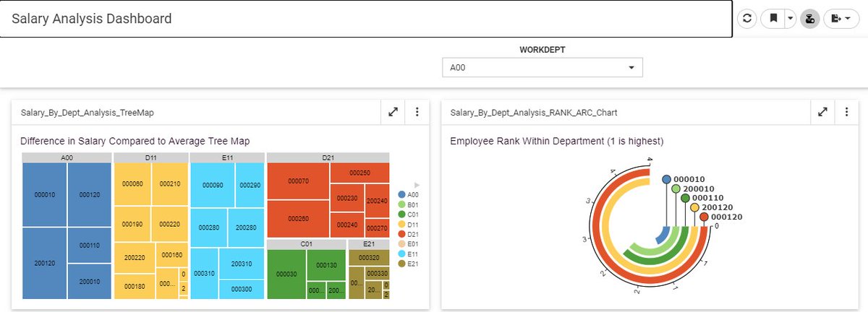Screen dimensions: 868x312
Task: Click treemap cell 000090
Action: (212, 186)
